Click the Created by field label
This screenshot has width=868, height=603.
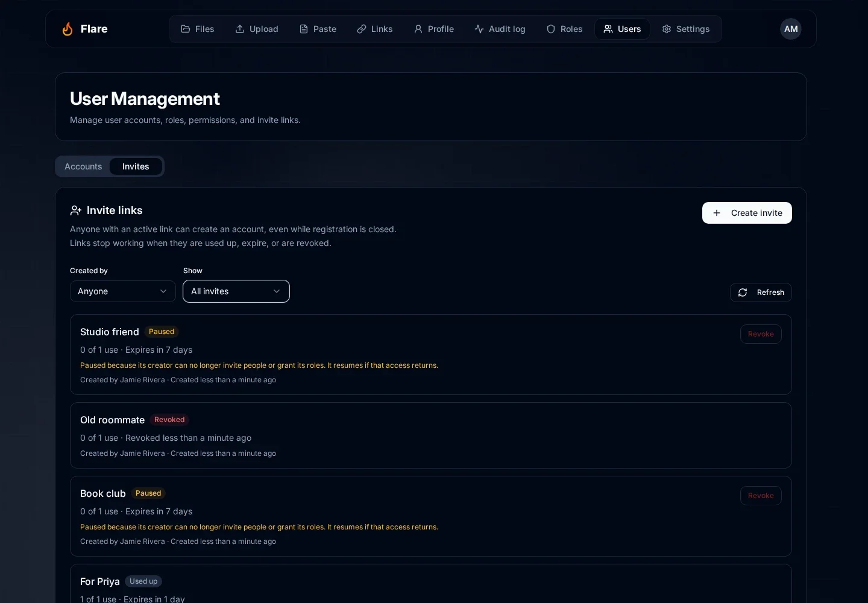pyautogui.click(x=89, y=271)
